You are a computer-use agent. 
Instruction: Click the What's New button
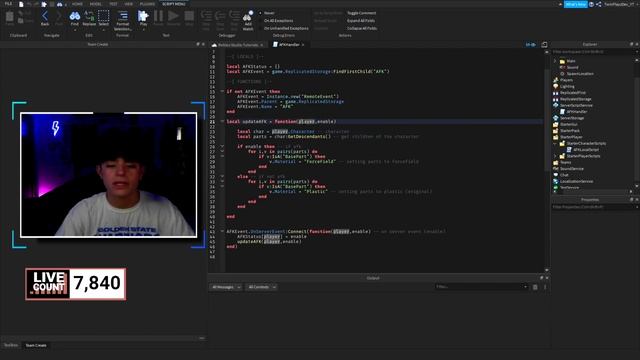576,4
